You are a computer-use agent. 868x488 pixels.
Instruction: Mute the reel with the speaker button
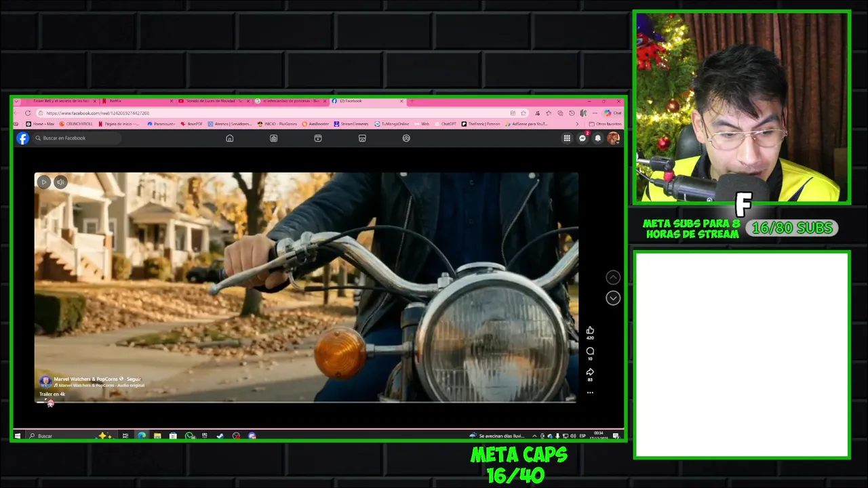pyautogui.click(x=60, y=182)
